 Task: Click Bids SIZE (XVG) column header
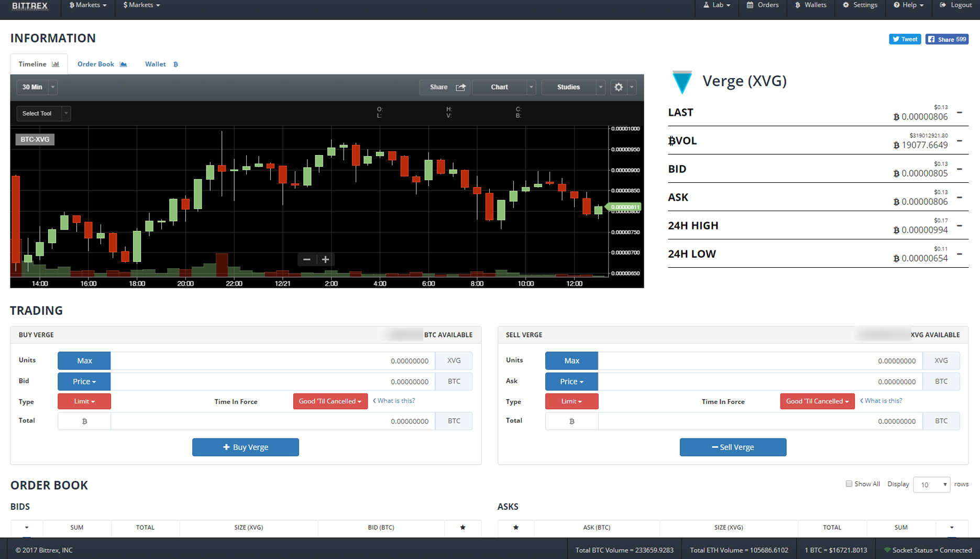248,528
